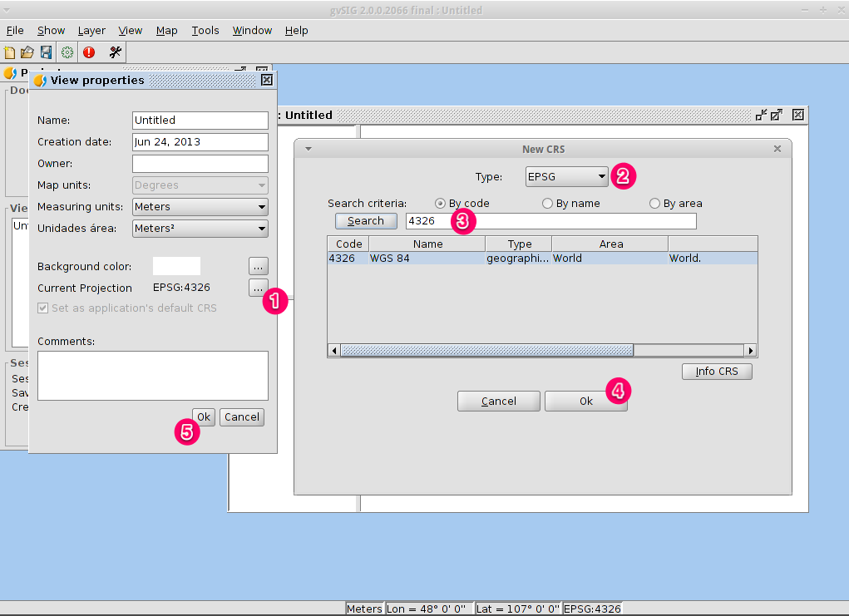This screenshot has width=849, height=616.
Task: Close the View properties dialog
Action: 267,80
